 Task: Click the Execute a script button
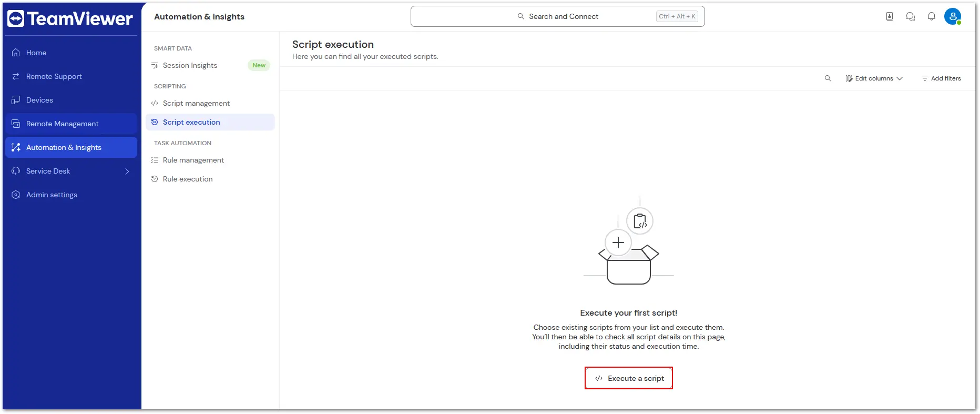pos(629,378)
